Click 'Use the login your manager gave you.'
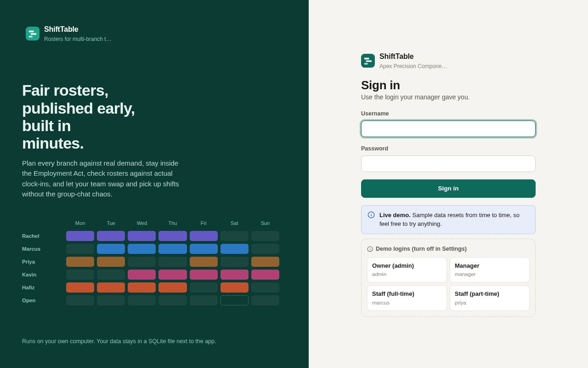Image resolution: width=588 pixels, height=368 pixels. coord(415,97)
